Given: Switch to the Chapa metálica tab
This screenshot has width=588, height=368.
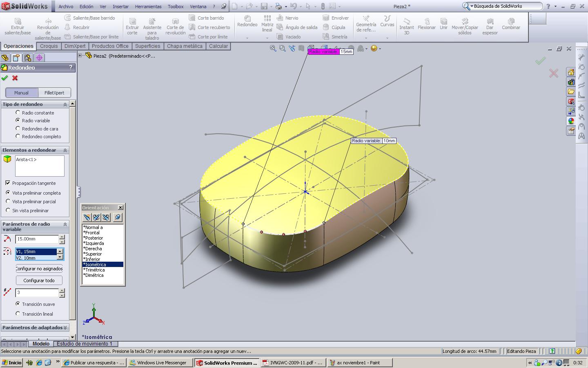Looking at the screenshot, I should pyautogui.click(x=185, y=46).
